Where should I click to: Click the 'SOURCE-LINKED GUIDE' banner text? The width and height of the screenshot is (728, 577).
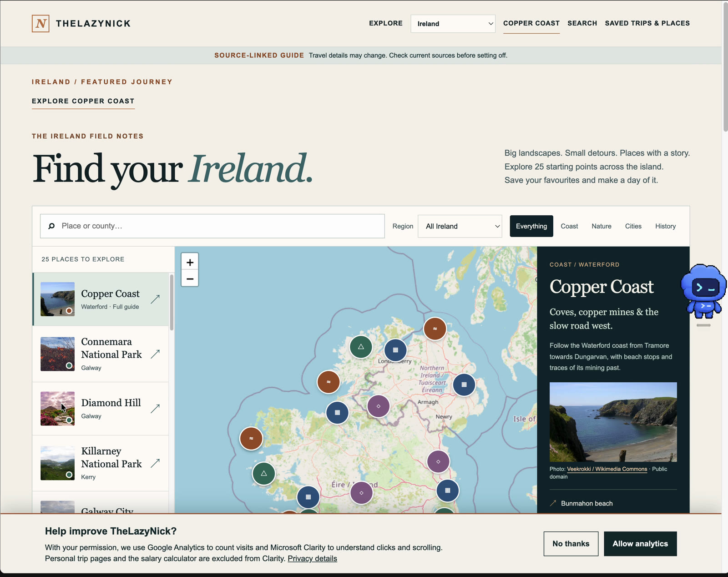[259, 56]
